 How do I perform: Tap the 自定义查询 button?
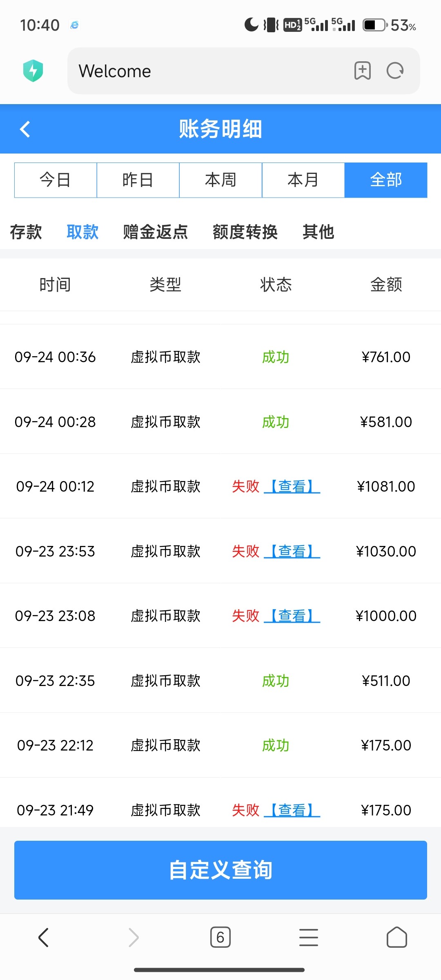220,870
